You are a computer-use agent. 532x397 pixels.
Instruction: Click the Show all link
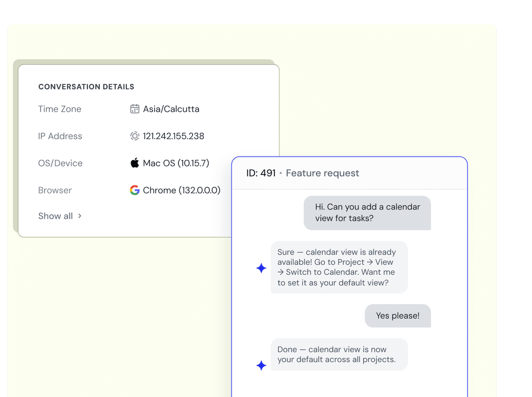pyautogui.click(x=55, y=216)
